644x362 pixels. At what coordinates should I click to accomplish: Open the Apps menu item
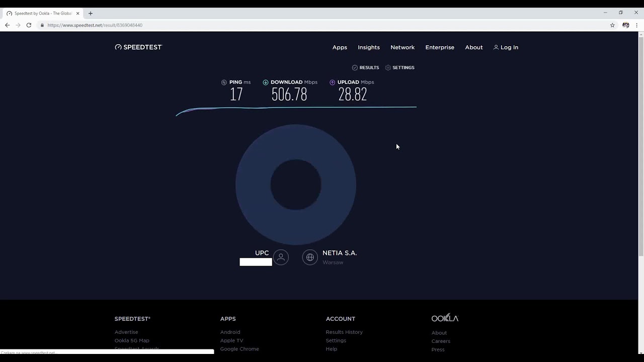point(340,47)
